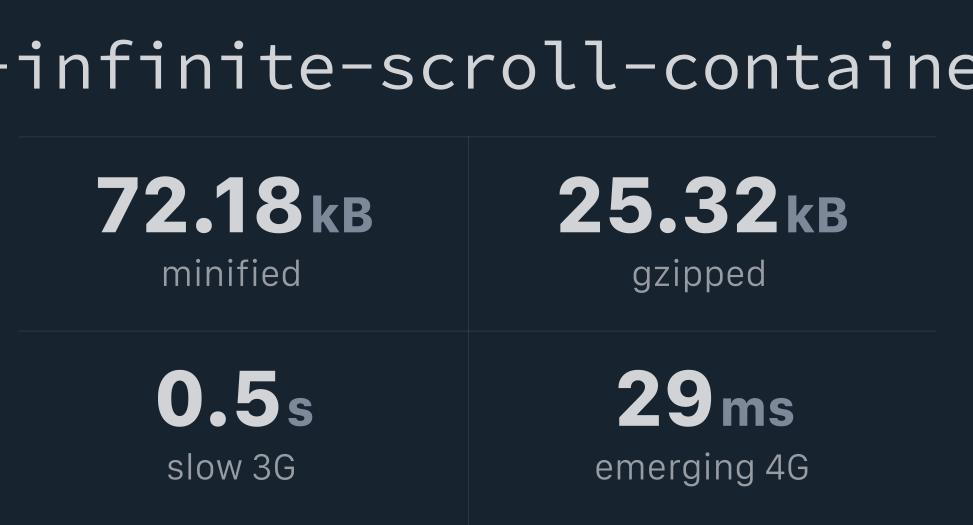
Task: Click the 'ms' unit after 29
Action: point(758,410)
